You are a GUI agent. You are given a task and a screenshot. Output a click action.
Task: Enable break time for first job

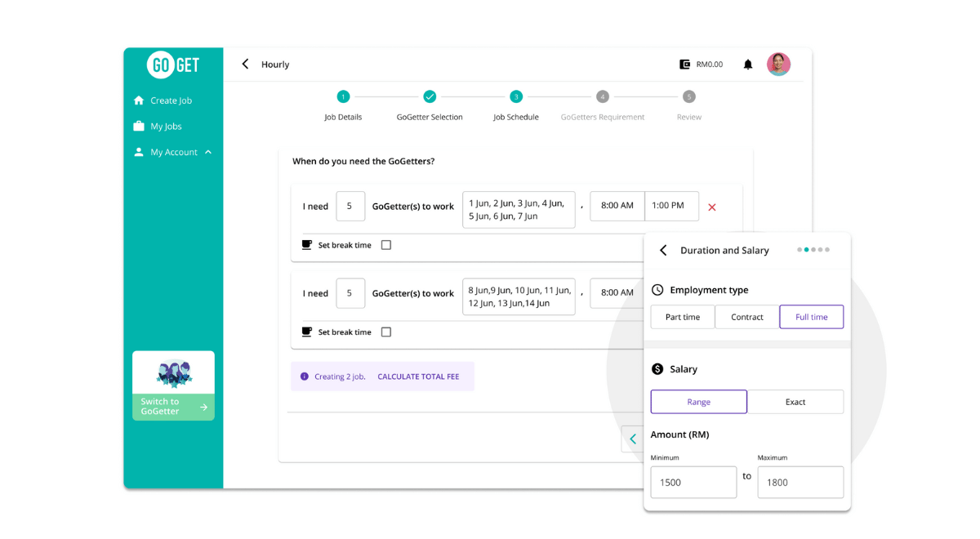point(386,245)
